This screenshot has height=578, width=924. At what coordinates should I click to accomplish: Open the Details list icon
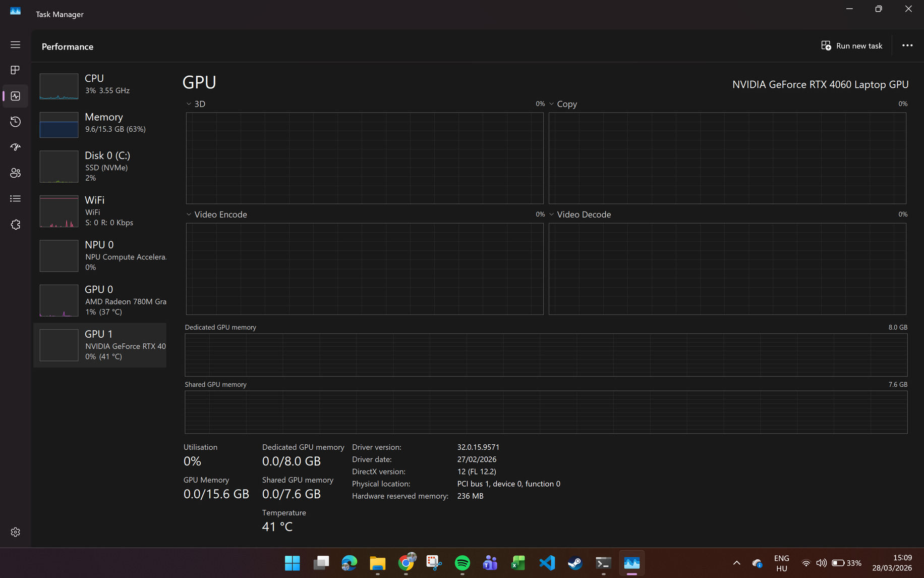(x=16, y=198)
